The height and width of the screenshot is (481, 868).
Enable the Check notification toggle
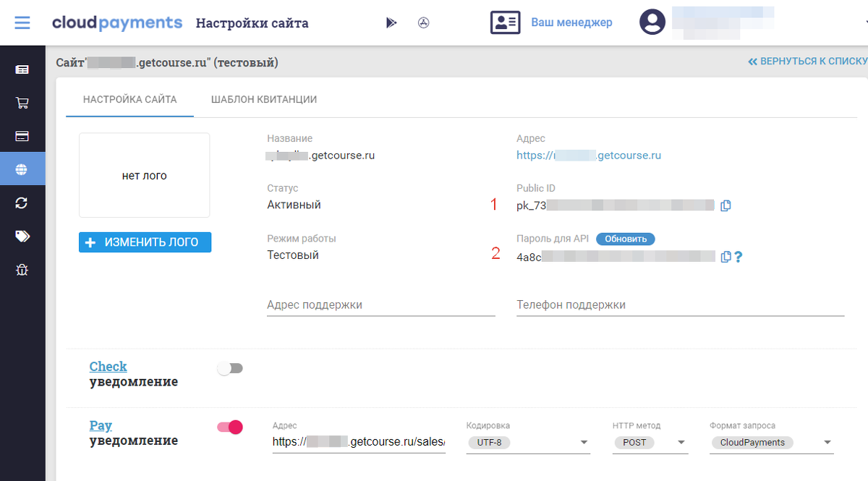[230, 369]
